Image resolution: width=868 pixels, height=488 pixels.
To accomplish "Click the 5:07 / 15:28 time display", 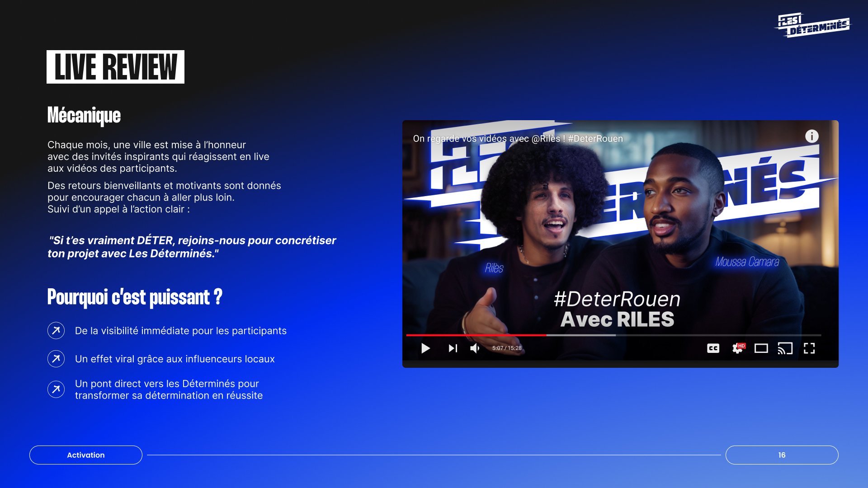I will pyautogui.click(x=507, y=348).
